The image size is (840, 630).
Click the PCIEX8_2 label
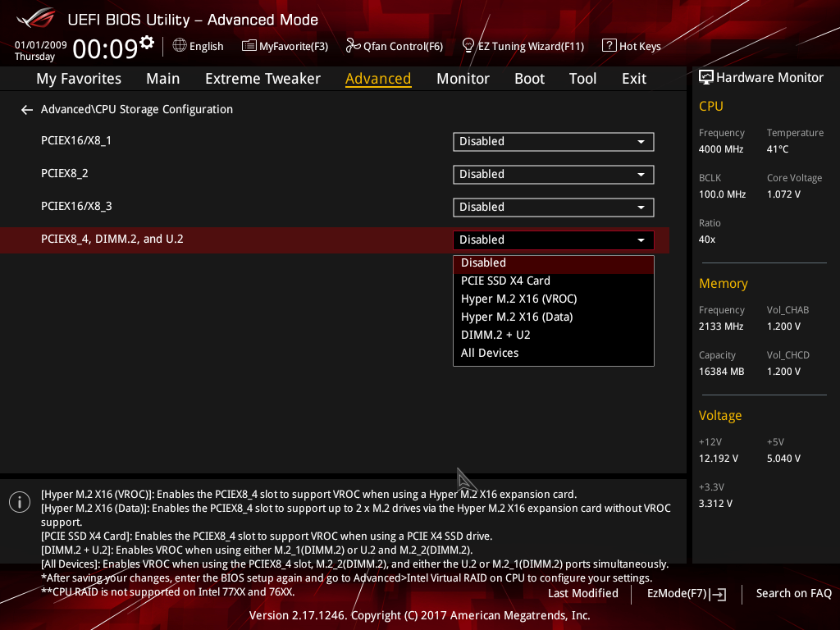pos(64,174)
